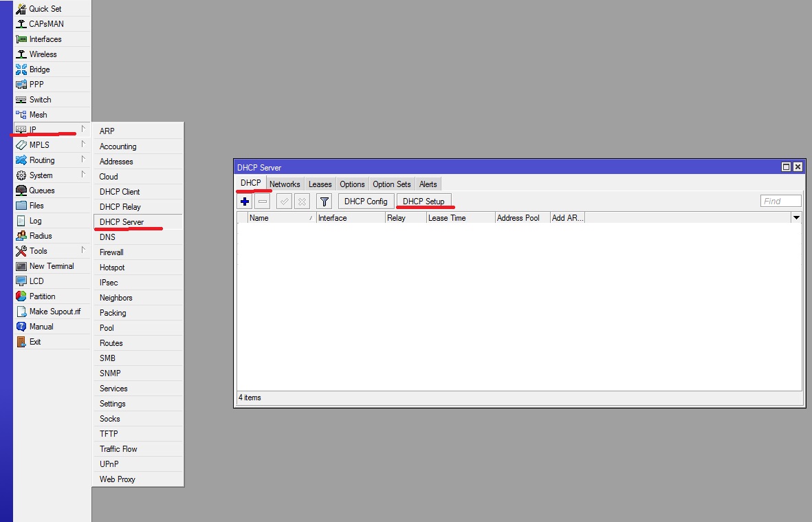Click the remove (minus) toolbar icon
The height and width of the screenshot is (522, 812).
263,202
